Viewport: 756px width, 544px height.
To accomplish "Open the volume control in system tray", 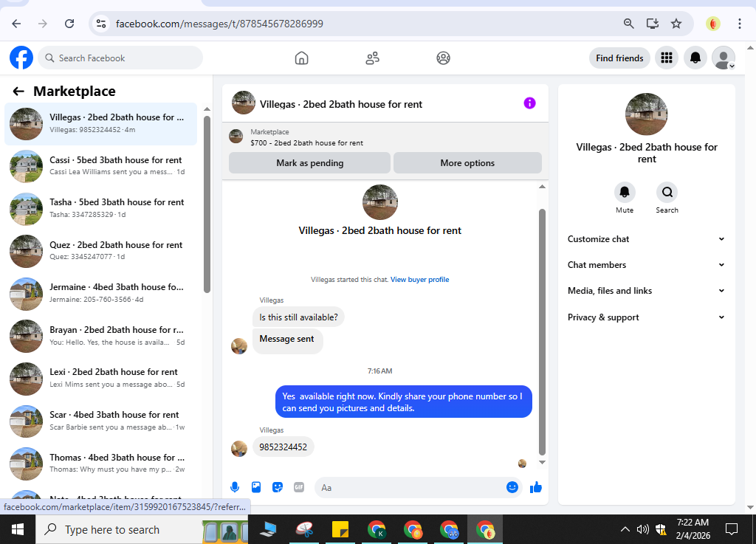I will 642,529.
